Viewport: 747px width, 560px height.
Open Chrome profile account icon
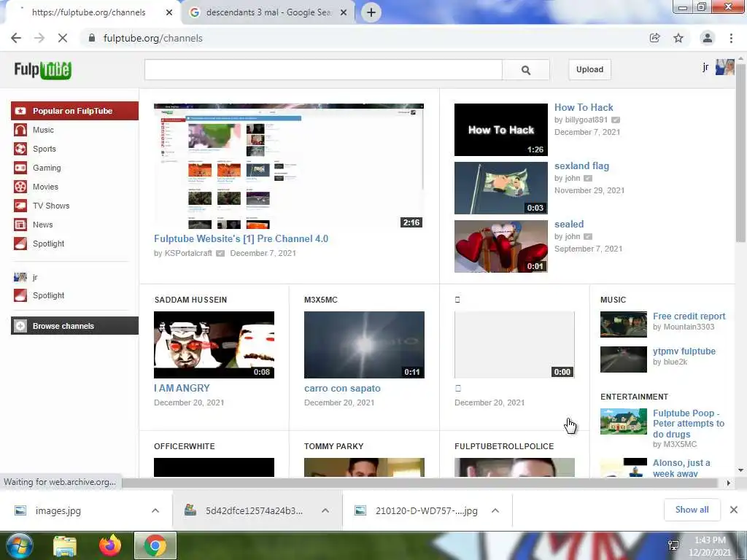[x=708, y=38]
